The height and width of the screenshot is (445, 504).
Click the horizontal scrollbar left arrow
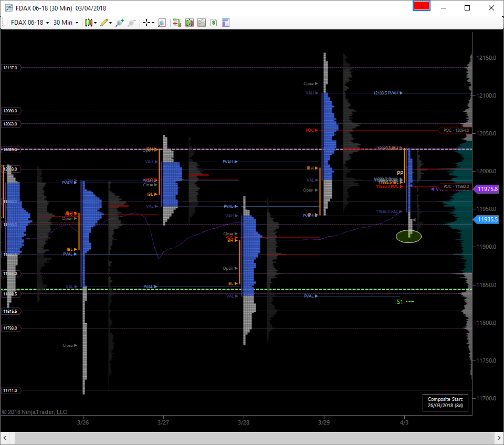click(x=5, y=438)
